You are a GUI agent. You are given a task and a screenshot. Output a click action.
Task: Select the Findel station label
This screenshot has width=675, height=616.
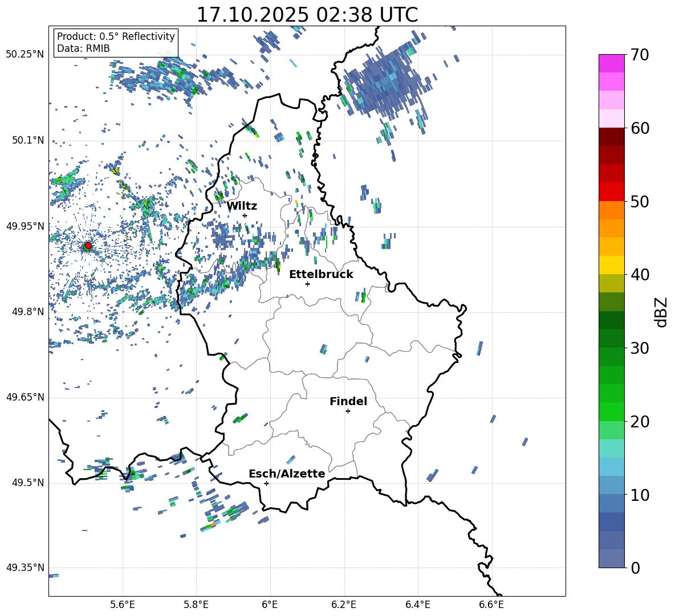pyautogui.click(x=348, y=401)
